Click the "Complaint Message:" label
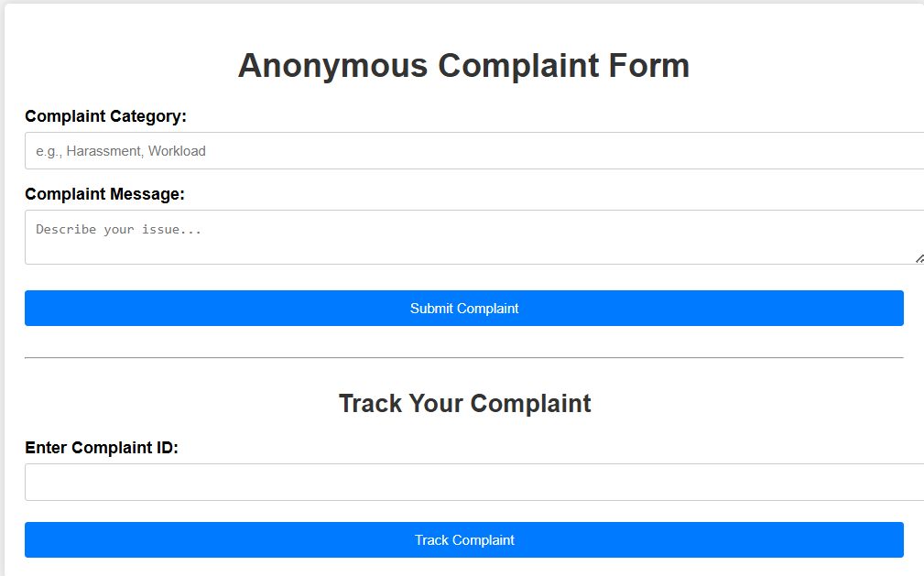Screen dimensions: 924x576 [104, 194]
